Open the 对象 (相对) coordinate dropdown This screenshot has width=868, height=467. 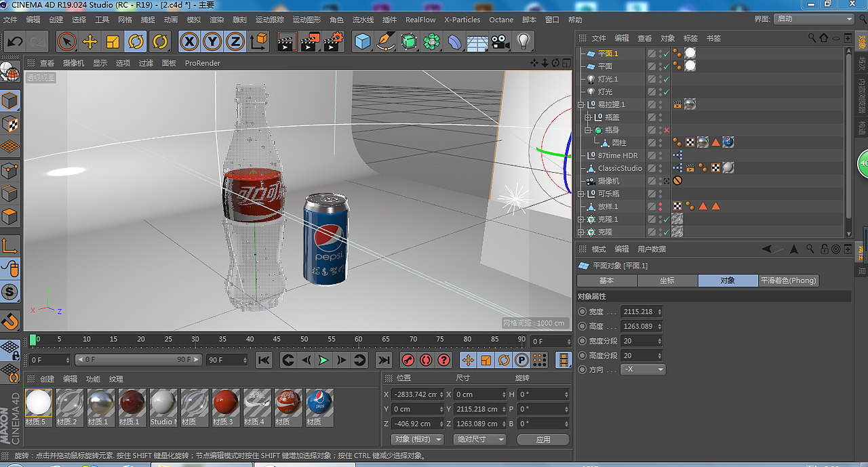[418, 439]
